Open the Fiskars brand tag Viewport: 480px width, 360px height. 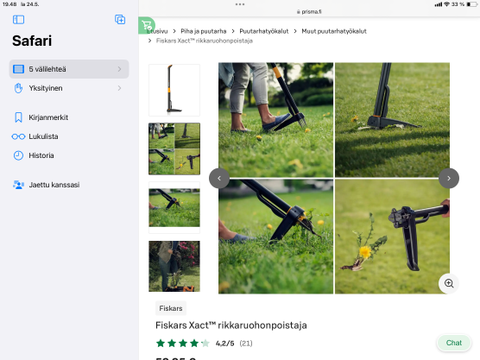(171, 308)
